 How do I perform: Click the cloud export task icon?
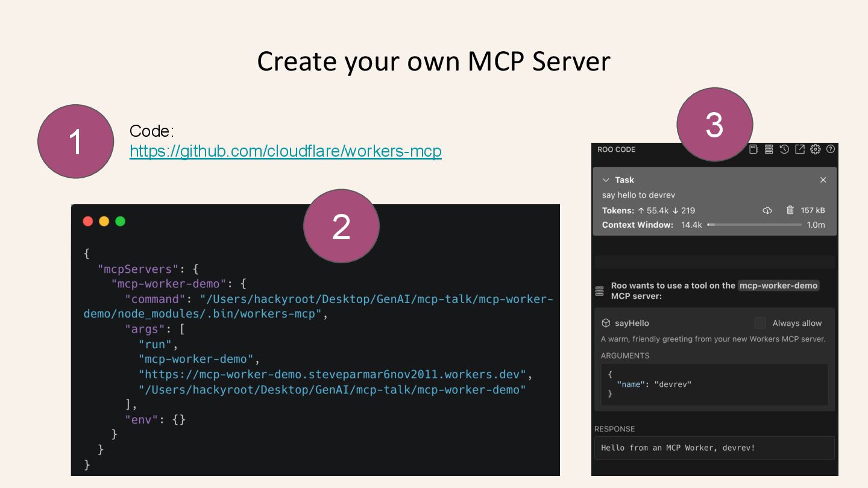click(767, 210)
